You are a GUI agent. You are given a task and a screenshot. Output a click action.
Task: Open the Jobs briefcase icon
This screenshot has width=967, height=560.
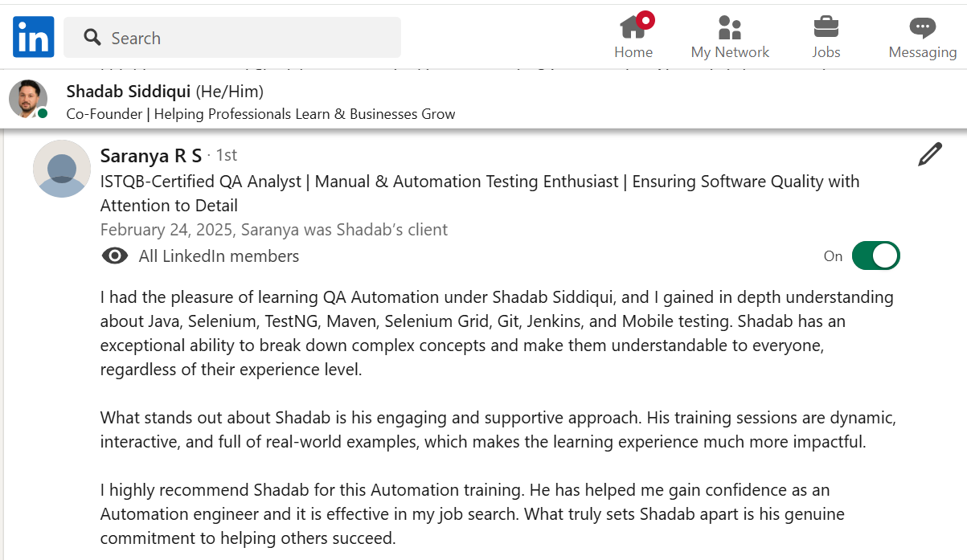(826, 27)
